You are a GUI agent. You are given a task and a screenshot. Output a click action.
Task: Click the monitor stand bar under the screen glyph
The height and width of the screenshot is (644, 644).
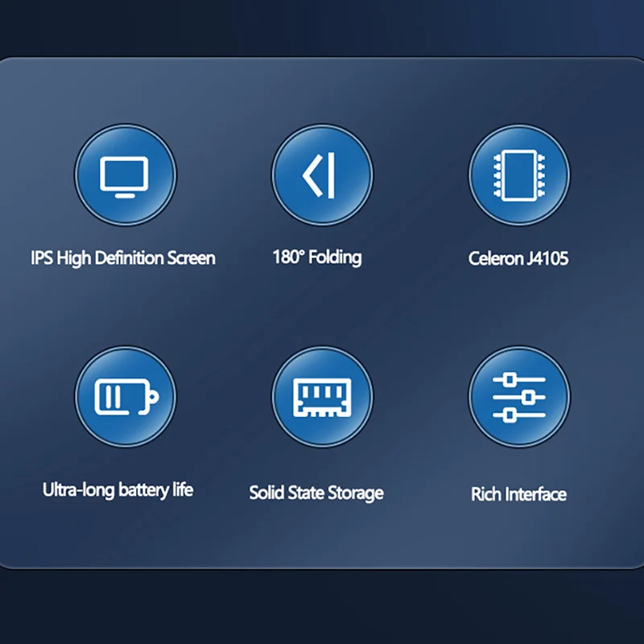[125, 196]
